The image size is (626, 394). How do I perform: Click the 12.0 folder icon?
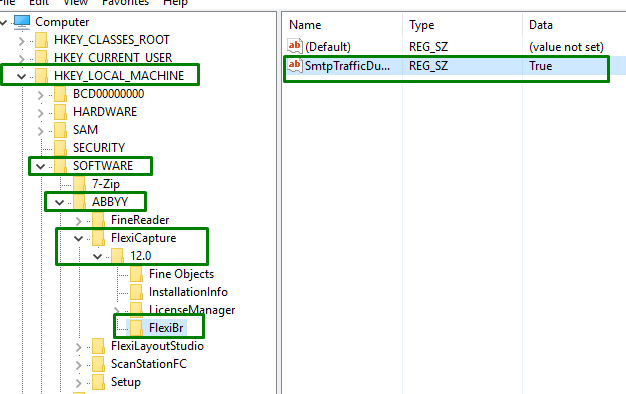(117, 256)
